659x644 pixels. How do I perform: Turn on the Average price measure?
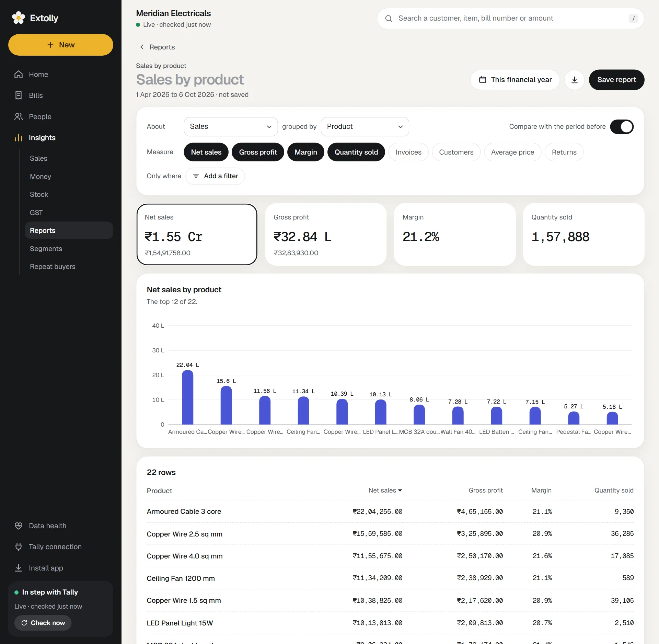click(512, 152)
